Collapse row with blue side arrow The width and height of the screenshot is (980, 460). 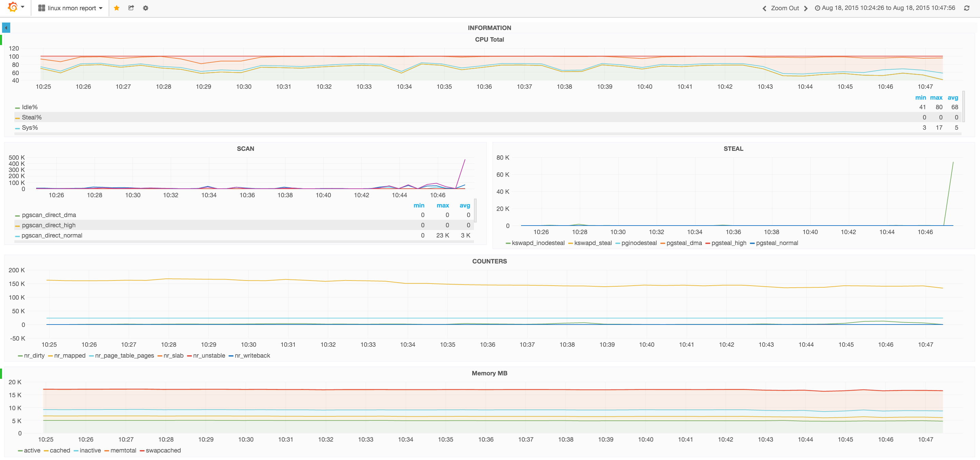(6, 28)
